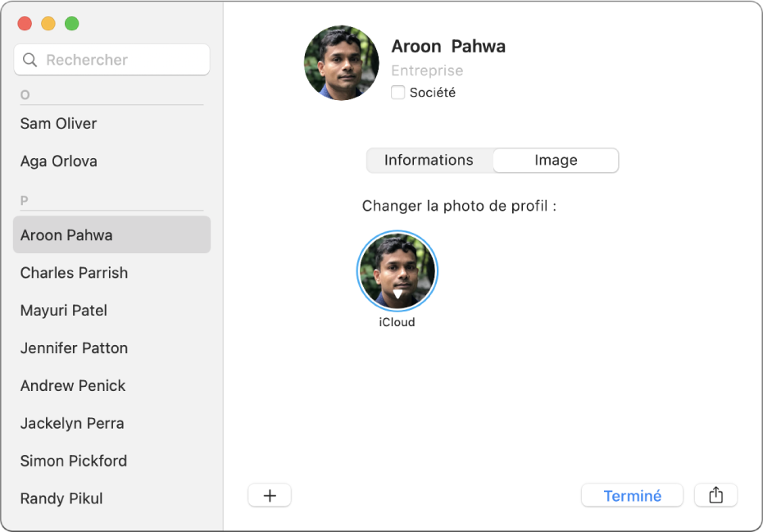Click the magnifying glass in the search field

click(x=30, y=60)
